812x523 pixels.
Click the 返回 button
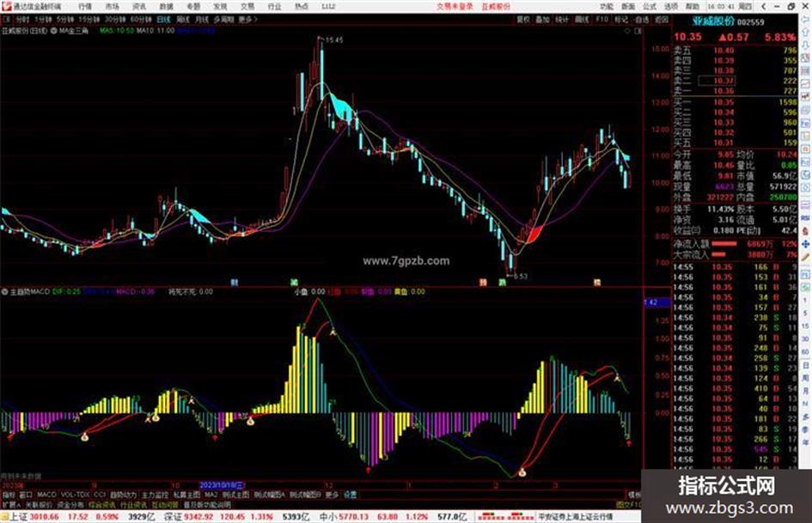click(662, 19)
